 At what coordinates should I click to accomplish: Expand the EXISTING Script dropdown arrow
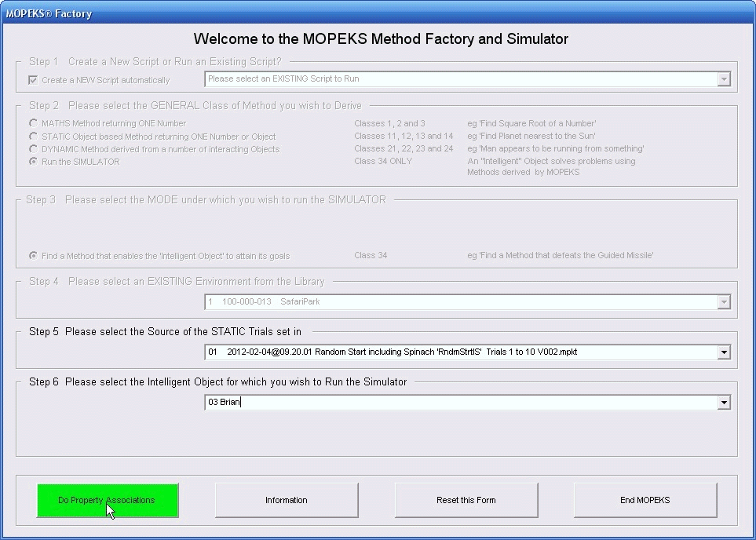pyautogui.click(x=723, y=79)
